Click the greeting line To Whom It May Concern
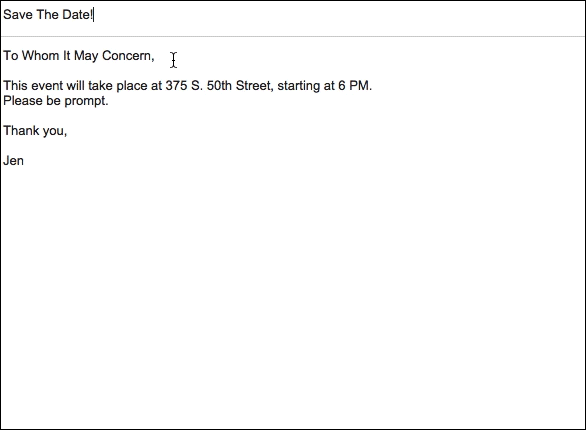The height and width of the screenshot is (430, 586). [x=79, y=56]
